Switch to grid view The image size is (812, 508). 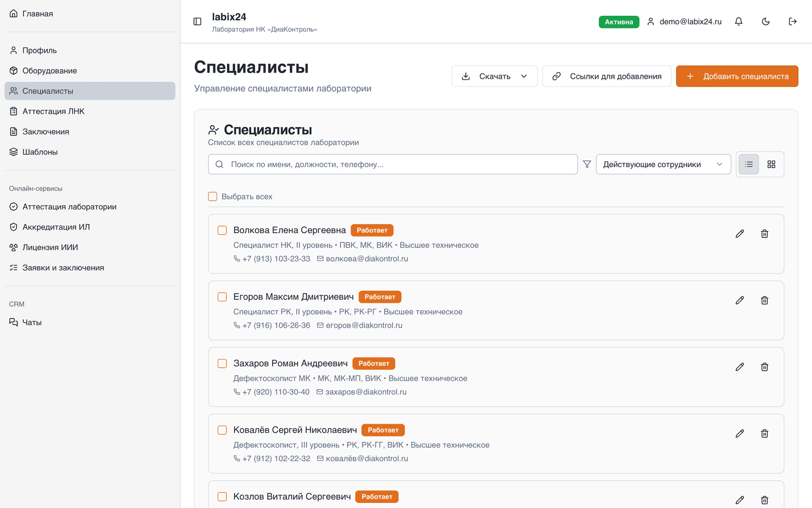pyautogui.click(x=771, y=164)
